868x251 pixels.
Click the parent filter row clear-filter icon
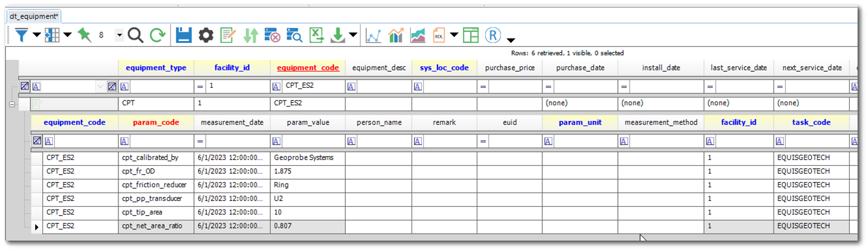24,86
